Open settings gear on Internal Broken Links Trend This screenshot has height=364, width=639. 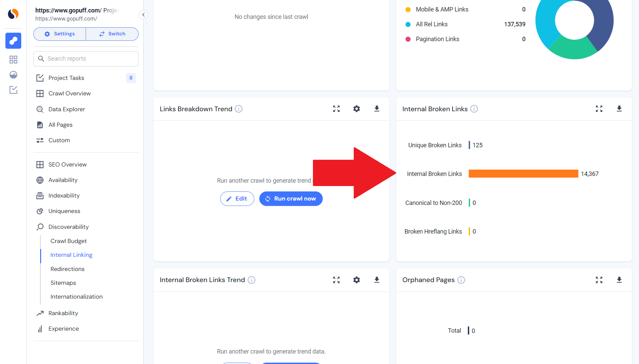(x=356, y=280)
